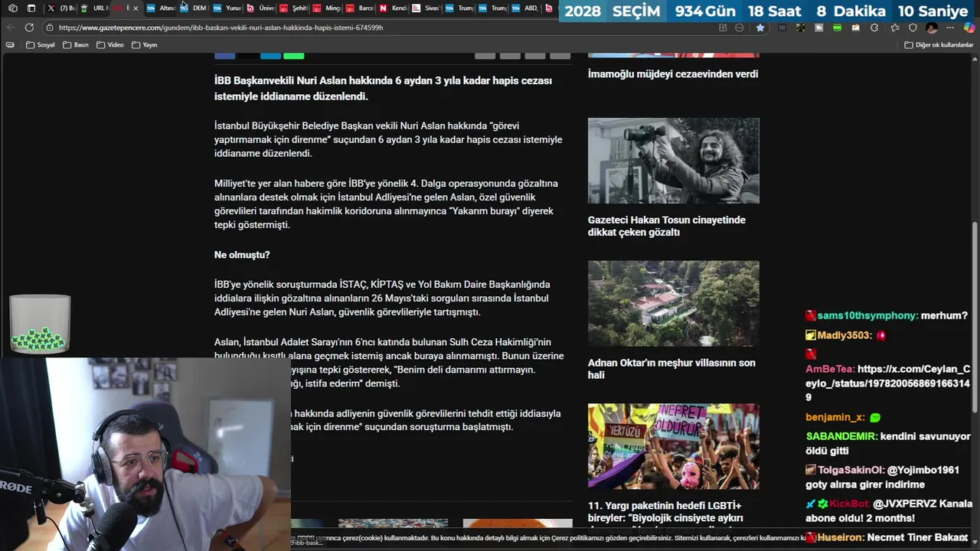This screenshot has width=980, height=551.
Task: Open the Favorites list icon
Action: 895,28
